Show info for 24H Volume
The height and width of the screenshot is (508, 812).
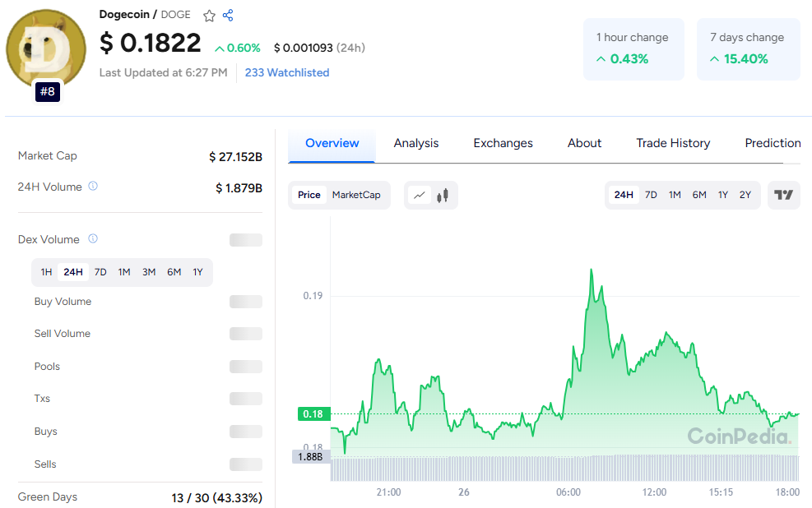(93, 186)
